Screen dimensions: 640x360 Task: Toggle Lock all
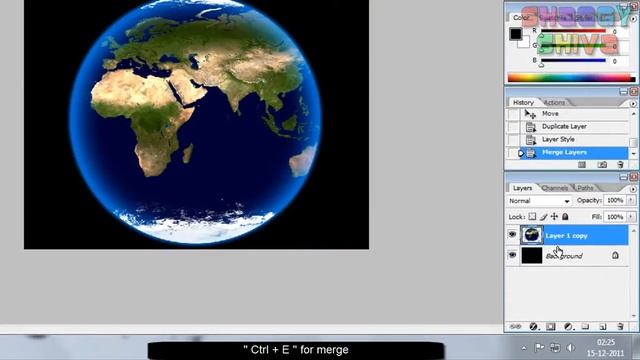coord(565,216)
